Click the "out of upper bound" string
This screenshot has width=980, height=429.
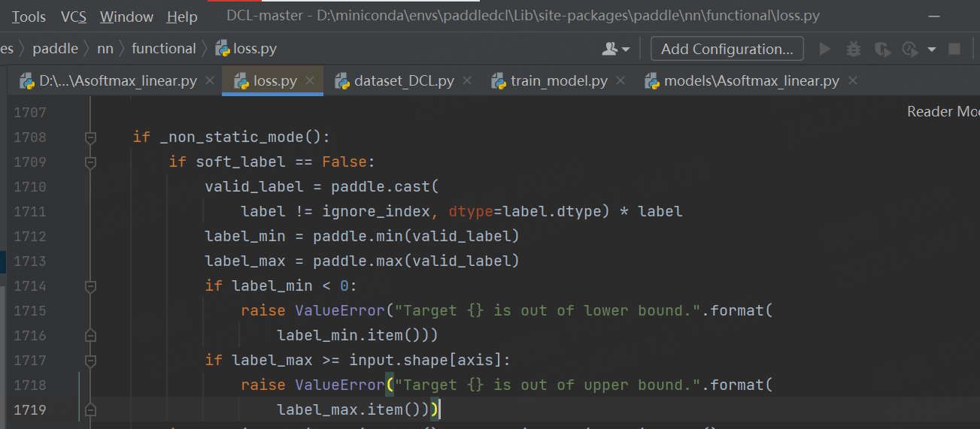548,385
